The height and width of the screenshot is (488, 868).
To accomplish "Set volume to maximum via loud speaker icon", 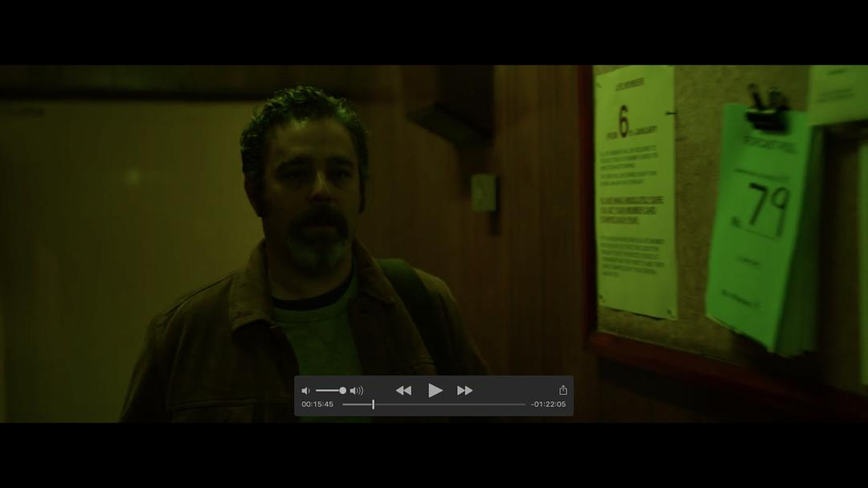I will [x=357, y=391].
